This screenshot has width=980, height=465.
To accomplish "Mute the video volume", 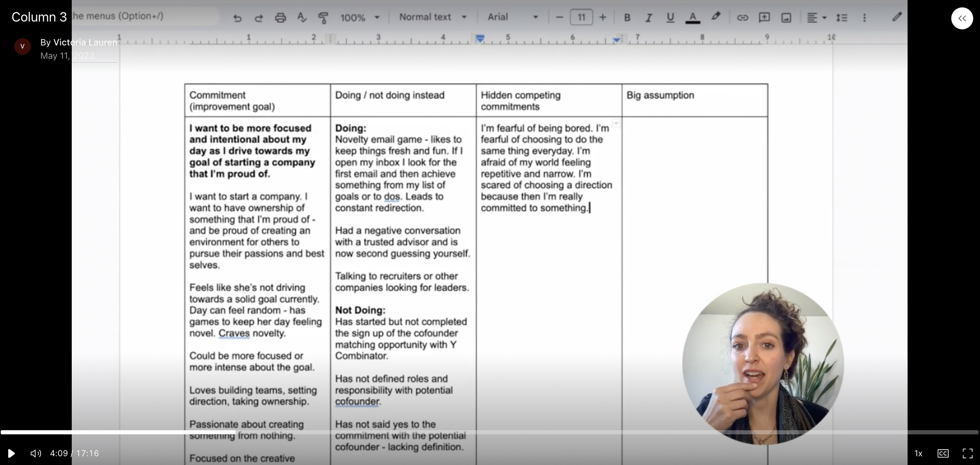I will pos(35,453).
